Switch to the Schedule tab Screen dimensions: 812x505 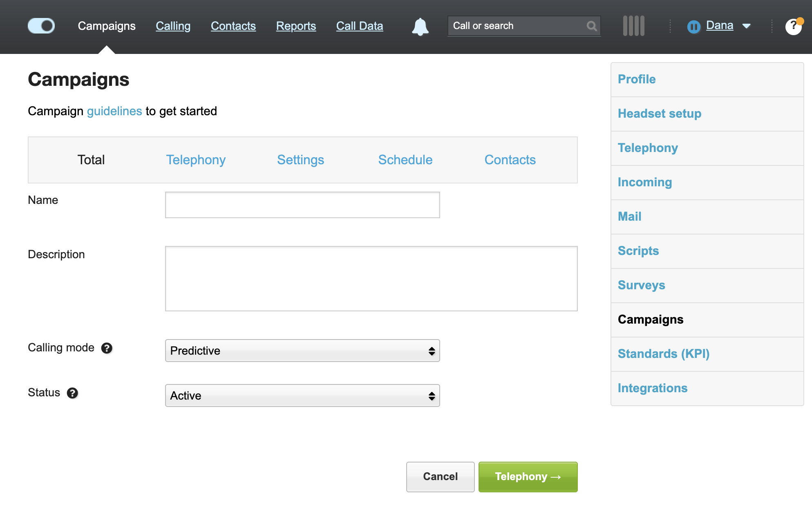coord(405,160)
